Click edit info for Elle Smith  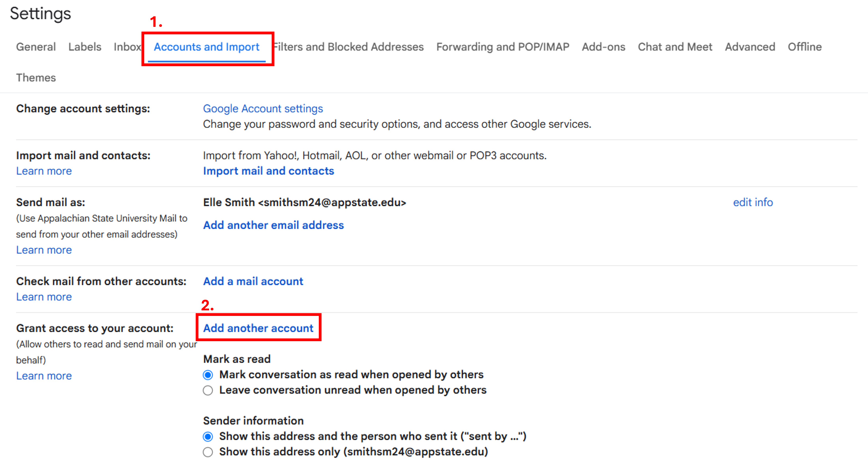[x=753, y=202]
